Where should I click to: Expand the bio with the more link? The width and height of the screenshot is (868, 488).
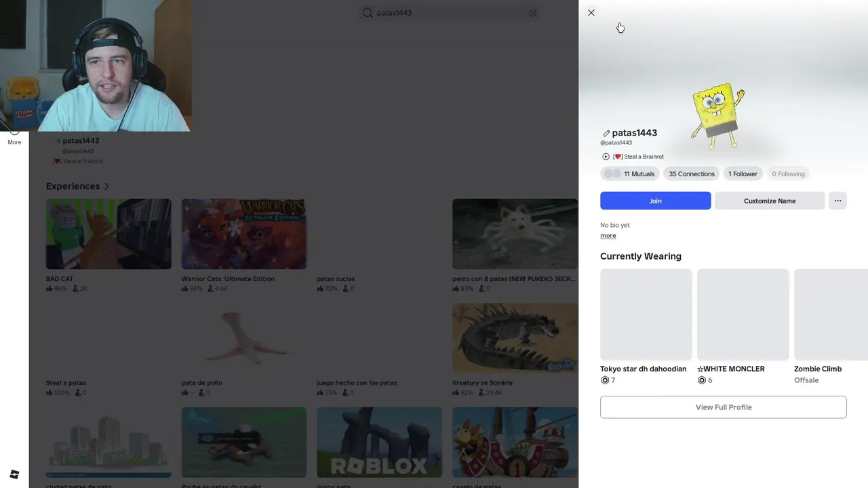point(608,236)
